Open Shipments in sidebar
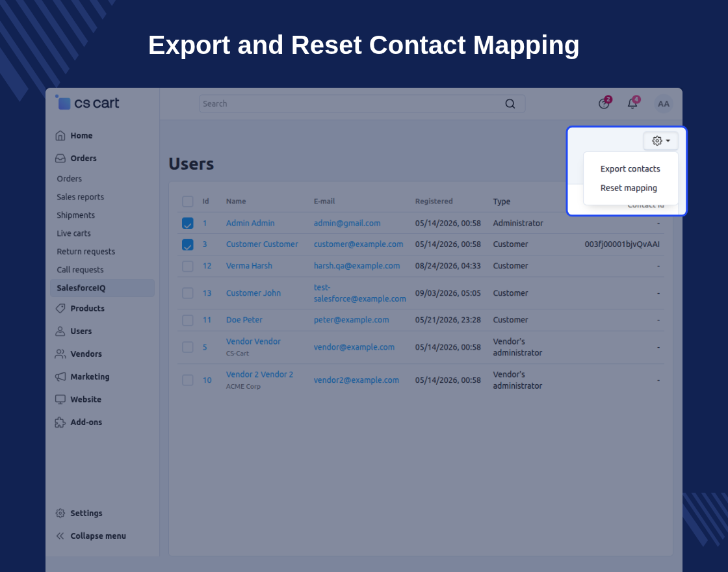This screenshot has width=728, height=572. click(x=75, y=215)
